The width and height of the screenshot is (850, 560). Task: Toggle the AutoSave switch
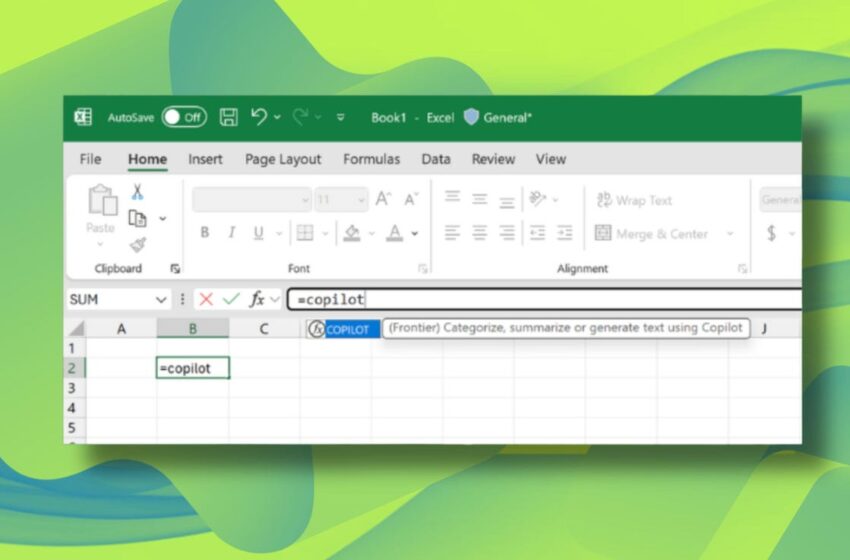[x=184, y=117]
